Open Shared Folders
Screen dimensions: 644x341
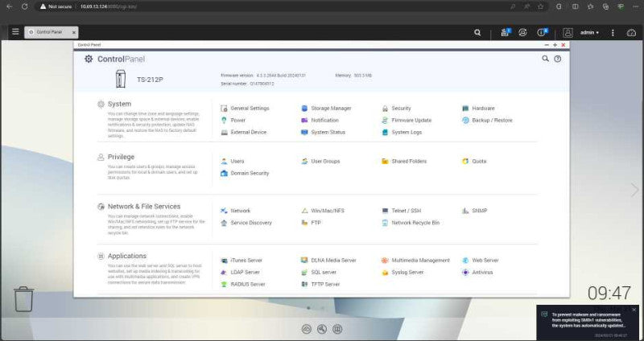(404, 162)
